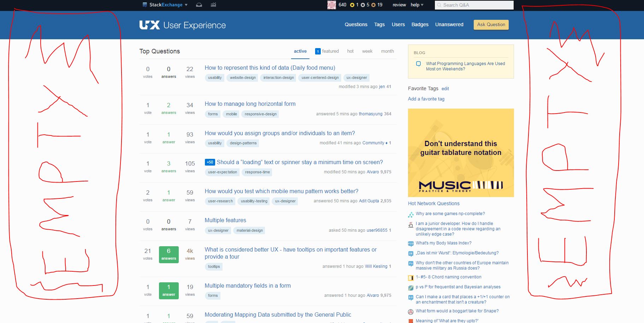
Task: Open the review queue link
Action: coord(399,5)
